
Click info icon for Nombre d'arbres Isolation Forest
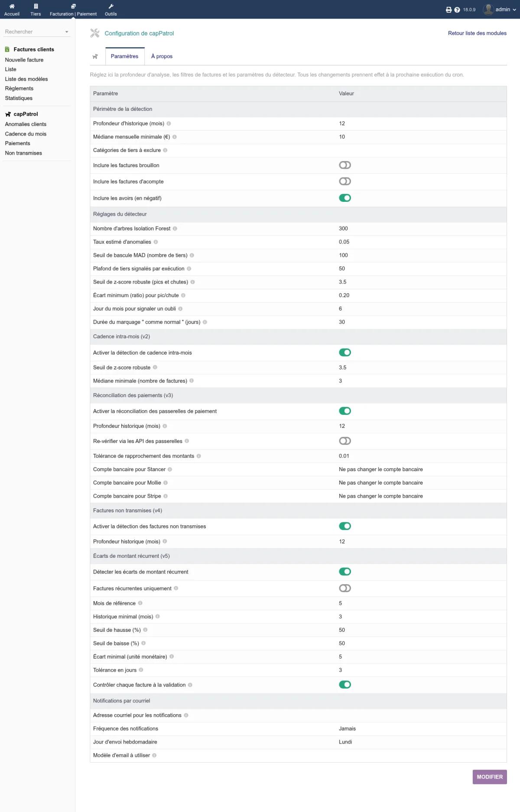click(175, 229)
